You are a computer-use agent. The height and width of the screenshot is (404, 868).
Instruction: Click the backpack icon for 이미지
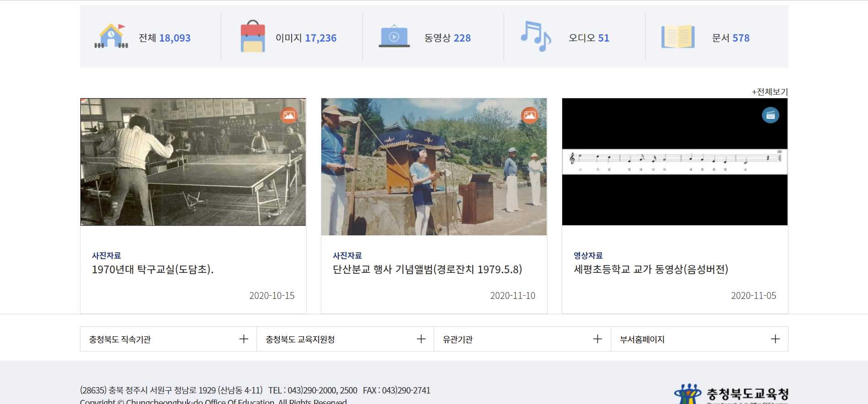(253, 37)
